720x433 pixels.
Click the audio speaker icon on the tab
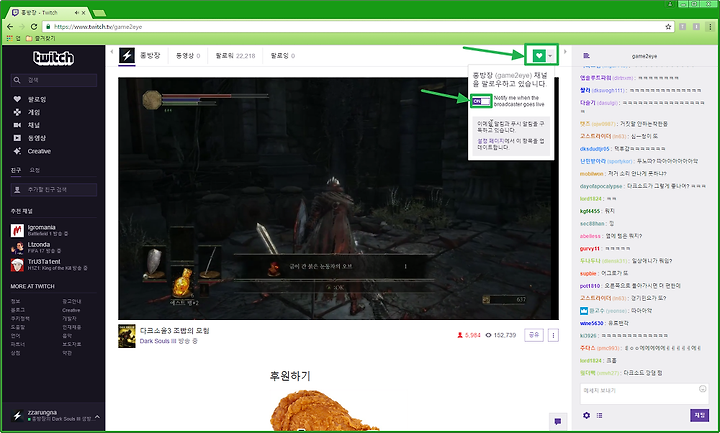pos(76,12)
